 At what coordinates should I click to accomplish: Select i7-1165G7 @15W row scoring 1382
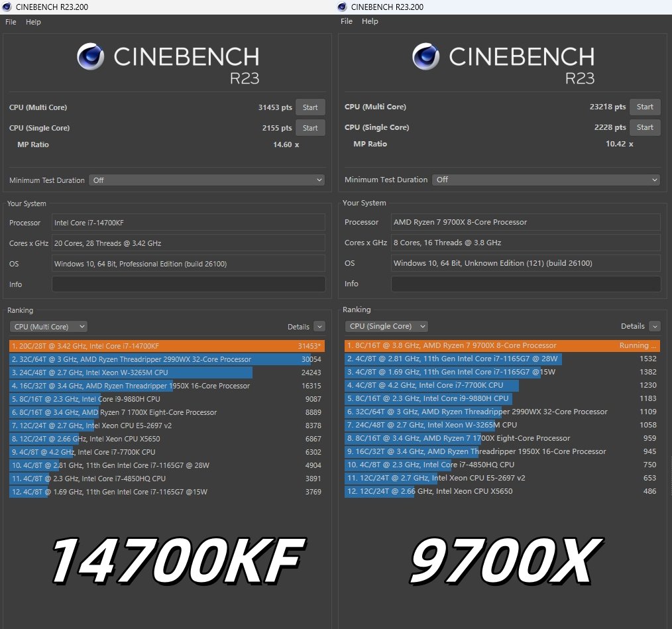[502, 372]
